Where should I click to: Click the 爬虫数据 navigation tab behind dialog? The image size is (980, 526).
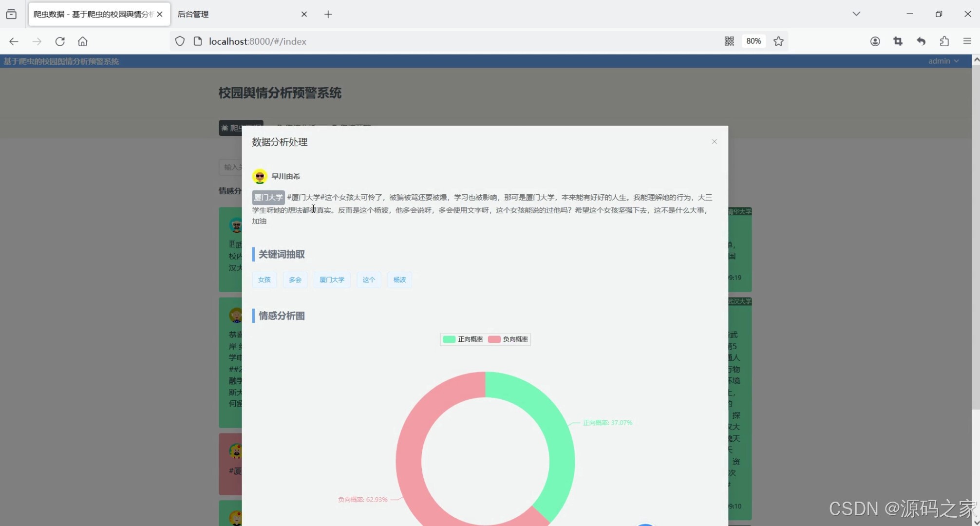coord(241,128)
